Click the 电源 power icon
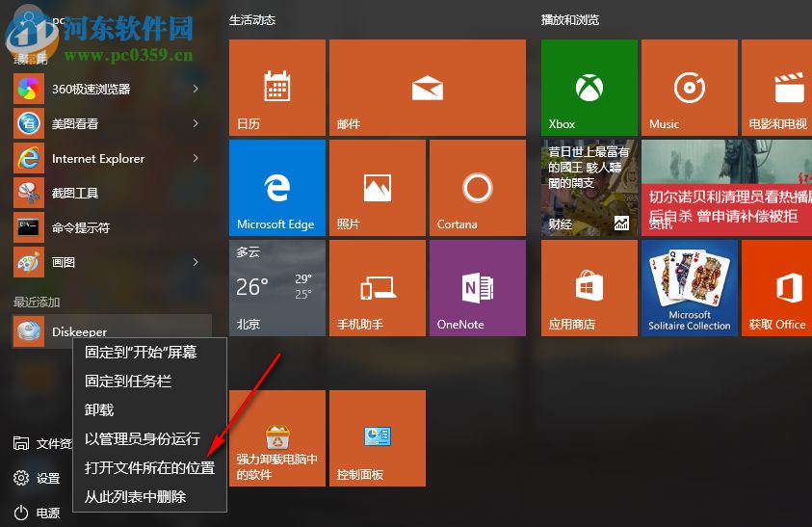This screenshot has height=527, width=812. 21,513
